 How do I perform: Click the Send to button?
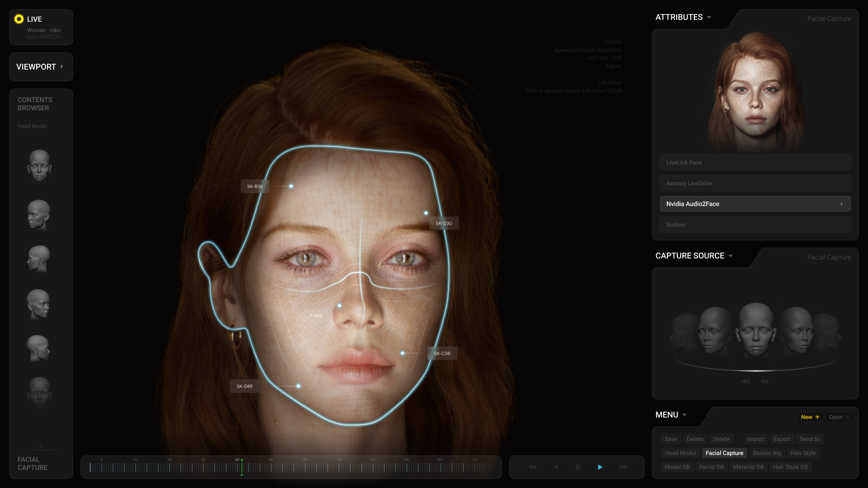pyautogui.click(x=809, y=439)
